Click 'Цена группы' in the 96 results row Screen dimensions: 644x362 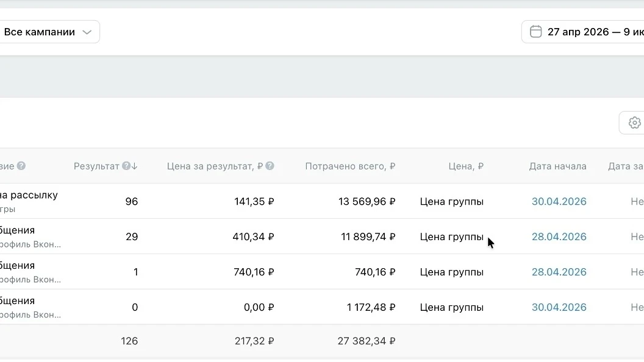(451, 202)
